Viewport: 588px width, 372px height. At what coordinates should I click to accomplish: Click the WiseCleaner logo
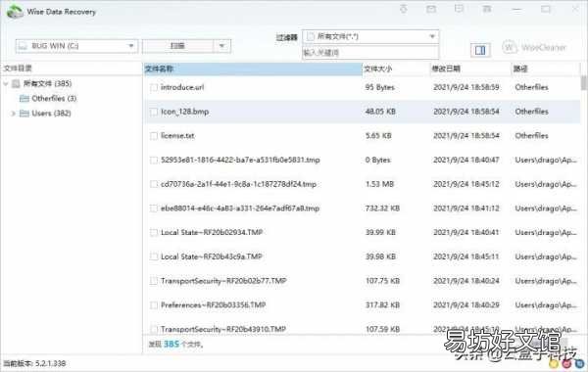(x=510, y=48)
